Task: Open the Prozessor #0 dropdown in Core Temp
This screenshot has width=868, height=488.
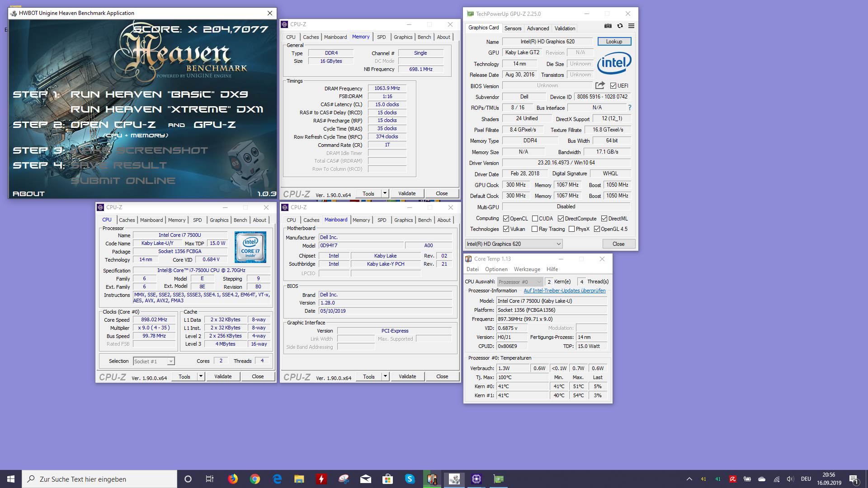Action: pyautogui.click(x=520, y=282)
